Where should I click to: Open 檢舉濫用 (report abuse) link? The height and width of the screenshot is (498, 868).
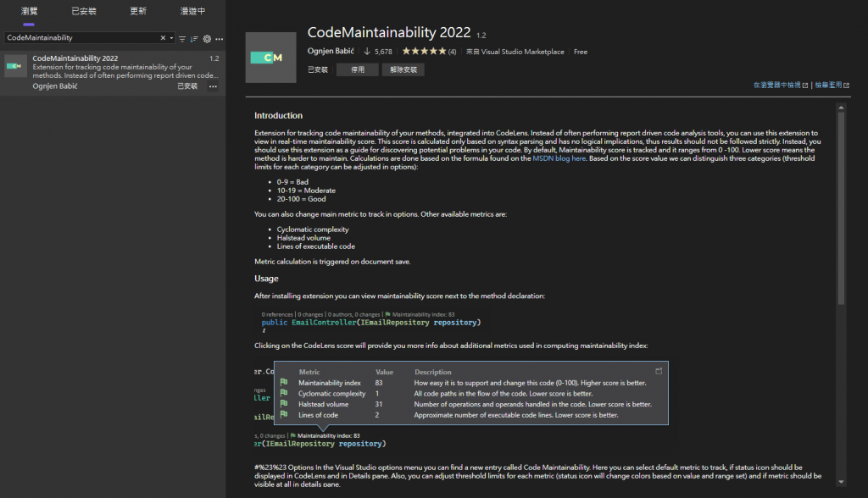point(832,86)
